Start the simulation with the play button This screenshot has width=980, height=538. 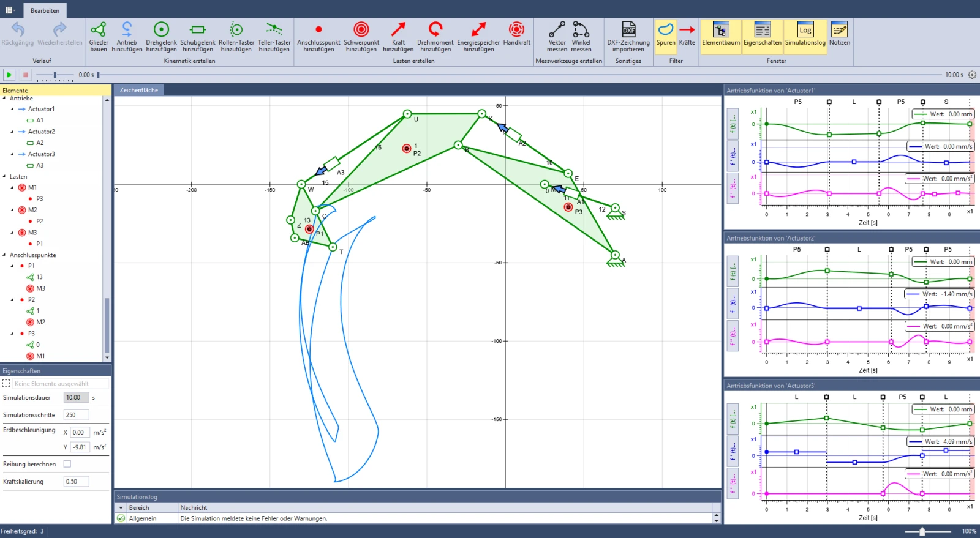pyautogui.click(x=9, y=75)
